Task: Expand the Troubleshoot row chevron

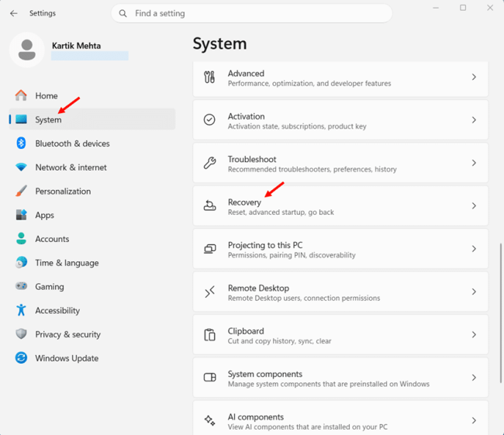Action: tap(474, 163)
